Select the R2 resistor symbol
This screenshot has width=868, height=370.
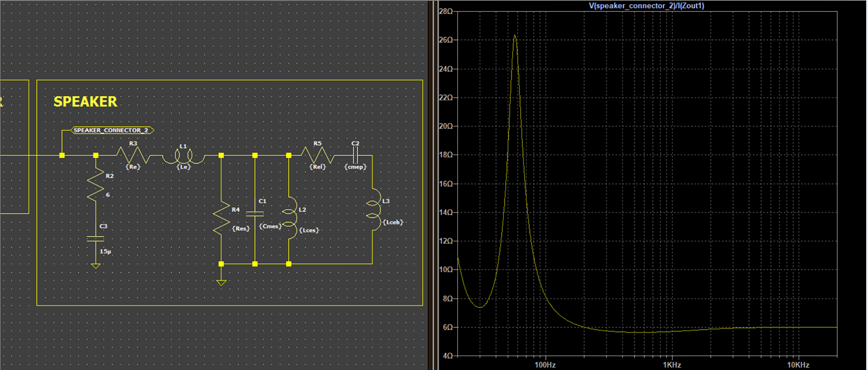point(96,185)
